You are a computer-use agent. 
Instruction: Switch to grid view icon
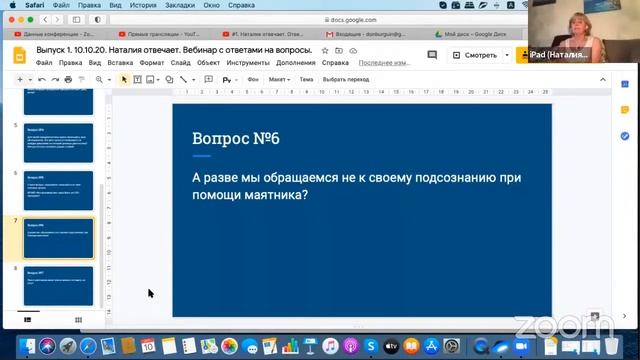pos(78,320)
